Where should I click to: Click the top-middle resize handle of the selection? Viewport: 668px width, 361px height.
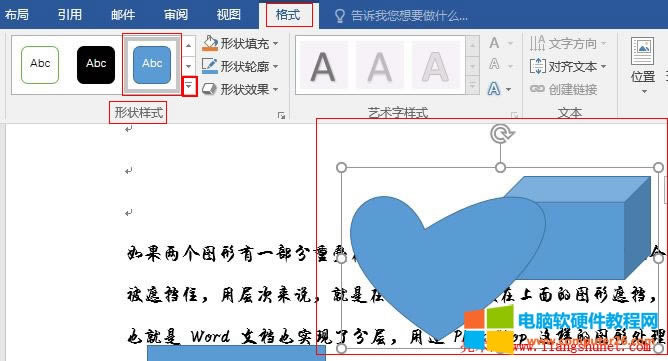pyautogui.click(x=501, y=168)
